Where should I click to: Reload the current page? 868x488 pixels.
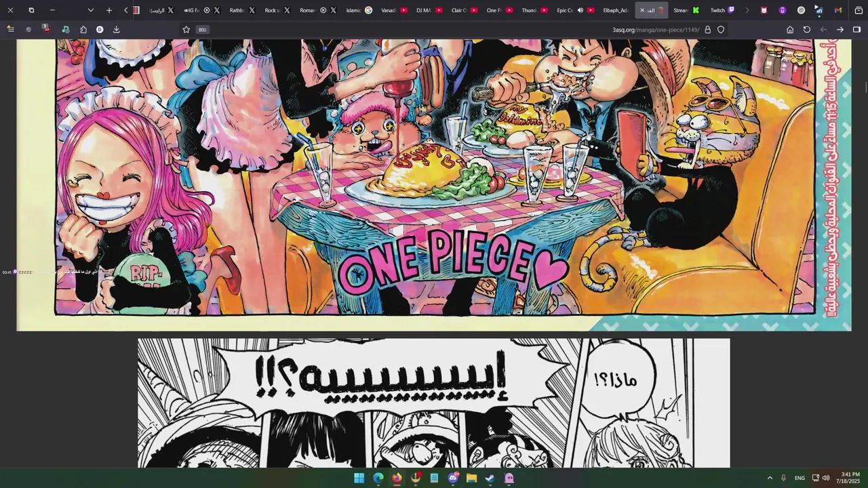point(807,30)
